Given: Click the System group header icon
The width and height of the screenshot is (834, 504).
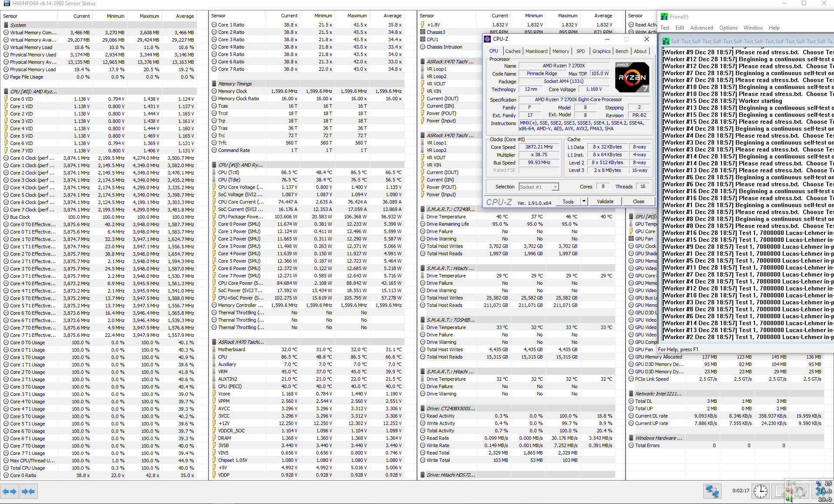Looking at the screenshot, I should (x=6, y=25).
